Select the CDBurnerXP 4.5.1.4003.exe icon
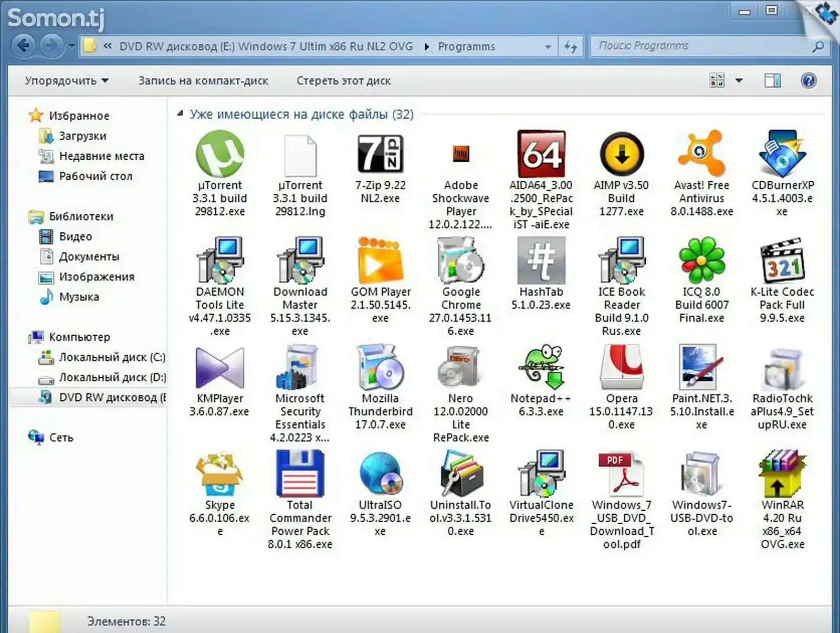Screen dimensions: 840x633 point(782,153)
